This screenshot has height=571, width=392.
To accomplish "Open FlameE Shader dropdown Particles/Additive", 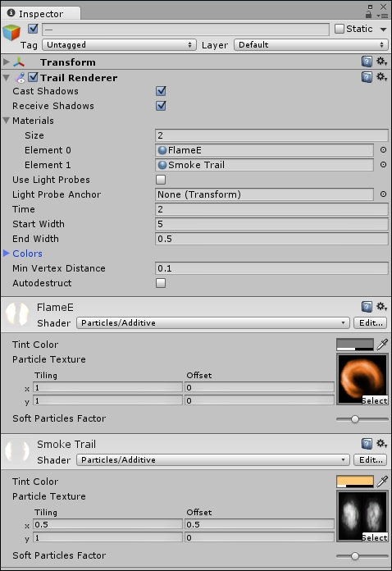I will pyautogui.click(x=213, y=322).
